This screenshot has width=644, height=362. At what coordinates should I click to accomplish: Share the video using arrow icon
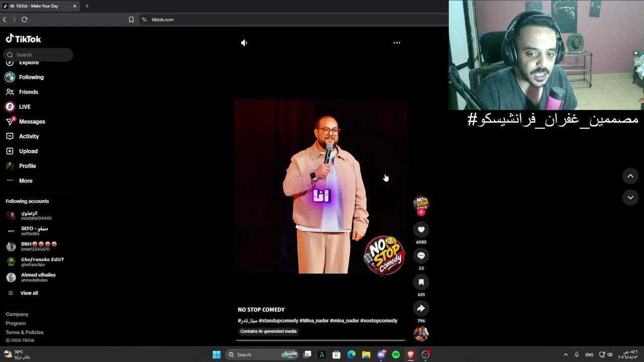[421, 308]
